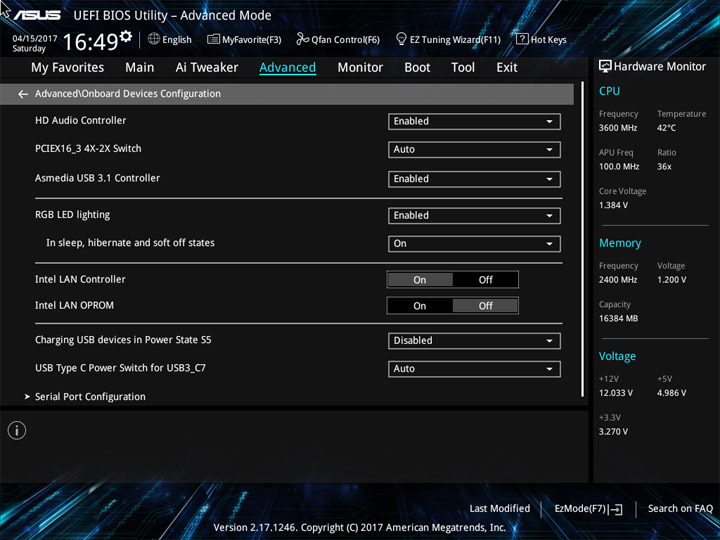Screen dimensions: 720x540
Task: Open the Ai Tweaker tab
Action: (207, 68)
